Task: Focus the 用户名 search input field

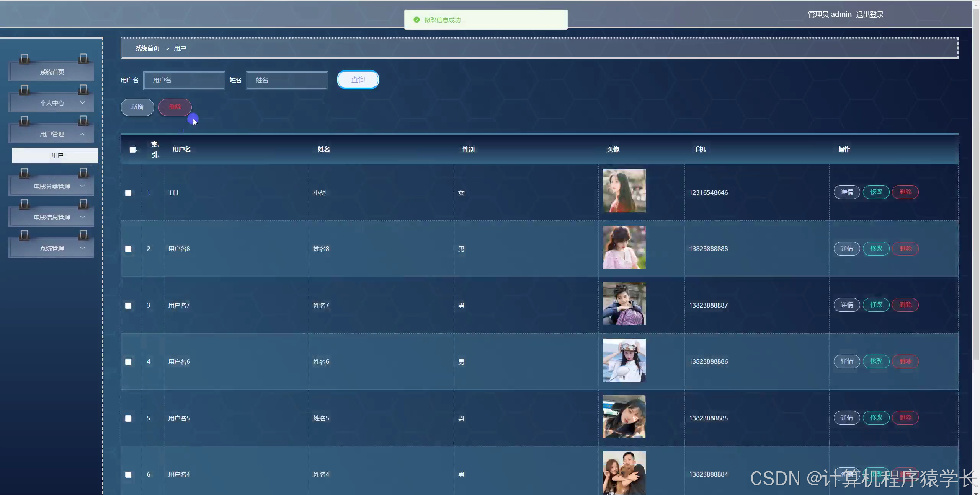Action: (184, 80)
